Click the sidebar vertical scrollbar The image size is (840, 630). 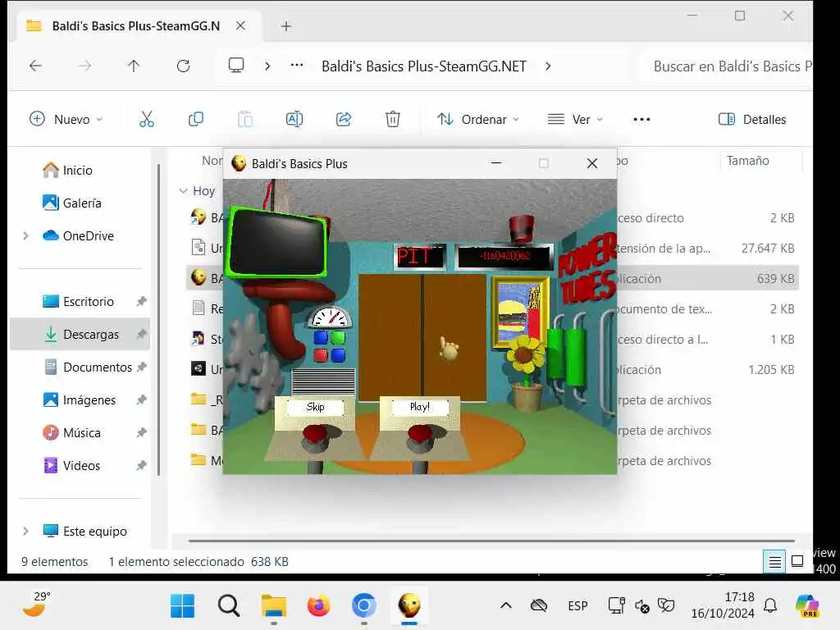coord(158,321)
